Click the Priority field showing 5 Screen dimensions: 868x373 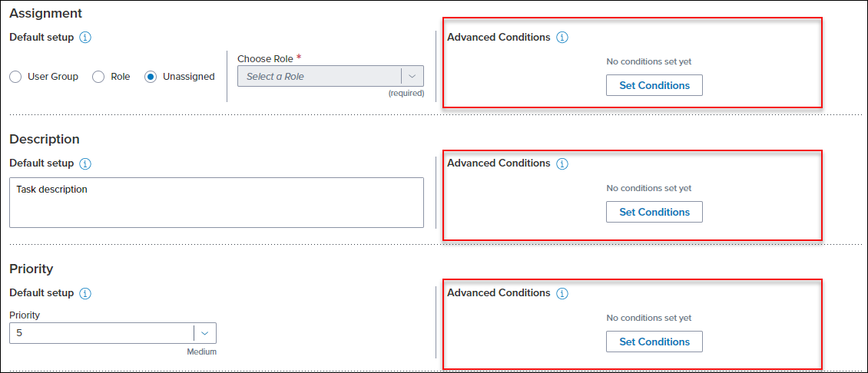[x=113, y=333]
